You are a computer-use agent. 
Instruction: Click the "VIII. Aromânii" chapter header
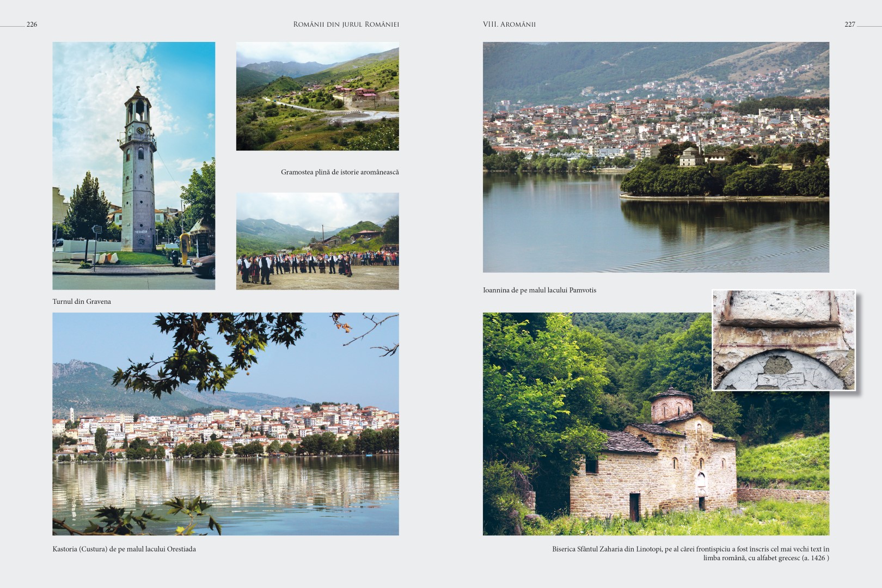coord(509,24)
